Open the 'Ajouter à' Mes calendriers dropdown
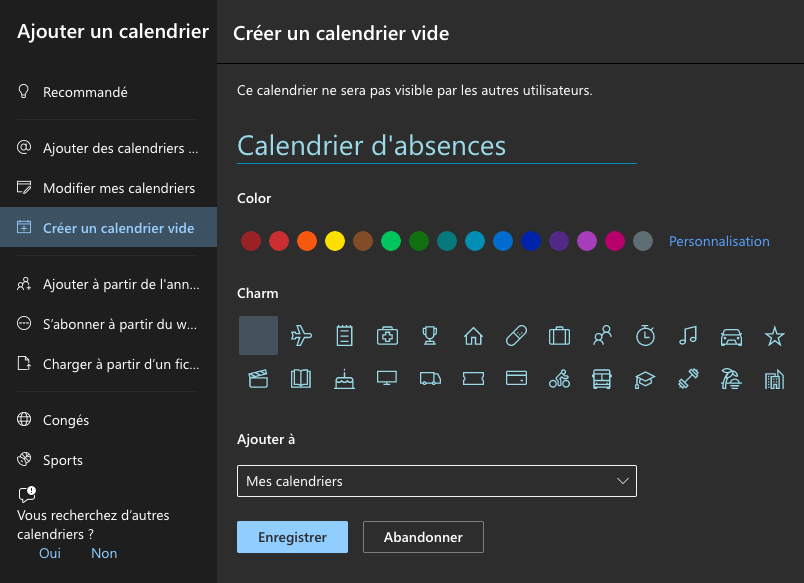Screen dimensions: 804x583 tap(436, 481)
